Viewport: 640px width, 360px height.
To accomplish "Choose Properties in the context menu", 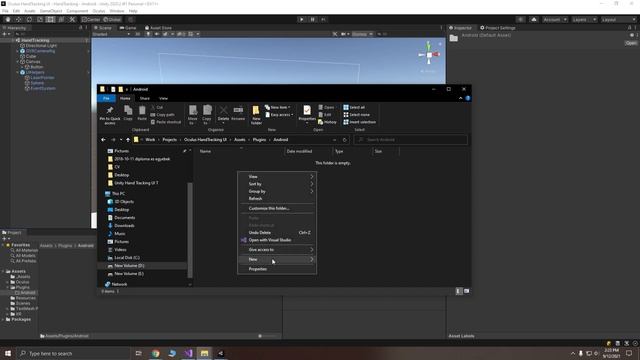I will click(277, 269).
